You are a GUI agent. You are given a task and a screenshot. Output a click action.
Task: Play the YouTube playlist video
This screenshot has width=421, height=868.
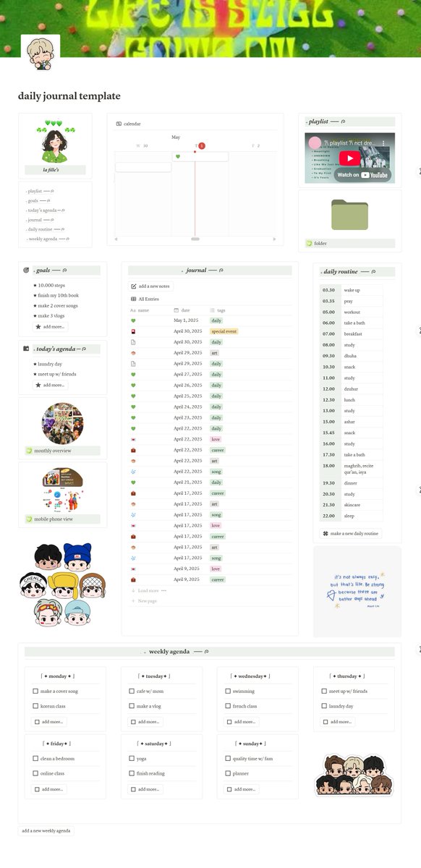pos(350,158)
